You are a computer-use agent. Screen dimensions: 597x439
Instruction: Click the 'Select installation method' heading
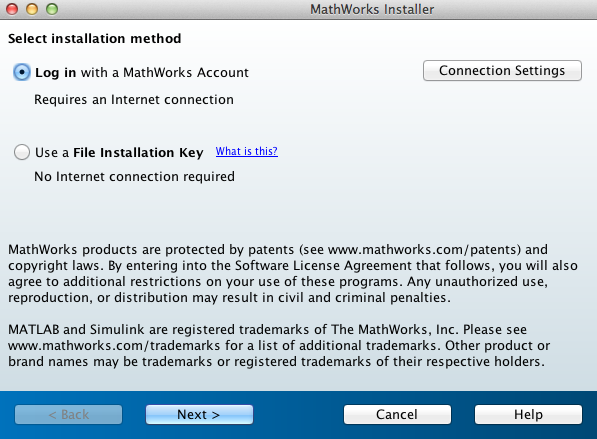tap(94, 38)
